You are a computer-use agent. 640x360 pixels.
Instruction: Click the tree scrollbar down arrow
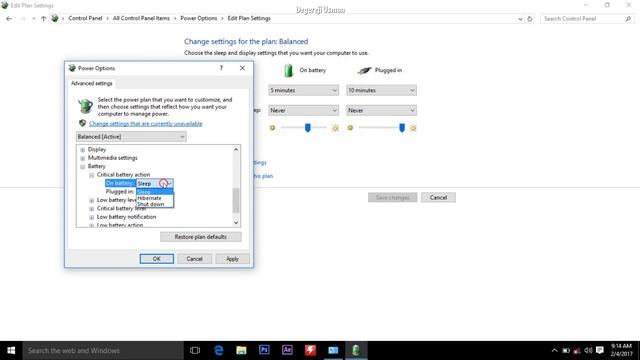[236, 223]
